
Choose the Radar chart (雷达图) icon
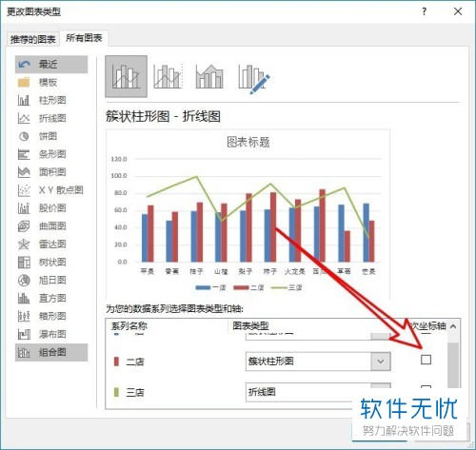coord(24,245)
